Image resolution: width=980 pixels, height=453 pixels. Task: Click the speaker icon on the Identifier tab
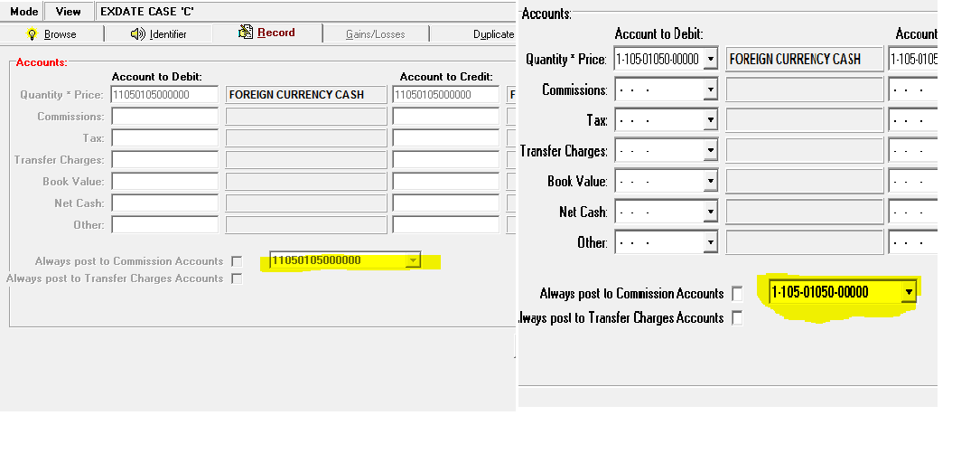tap(138, 34)
